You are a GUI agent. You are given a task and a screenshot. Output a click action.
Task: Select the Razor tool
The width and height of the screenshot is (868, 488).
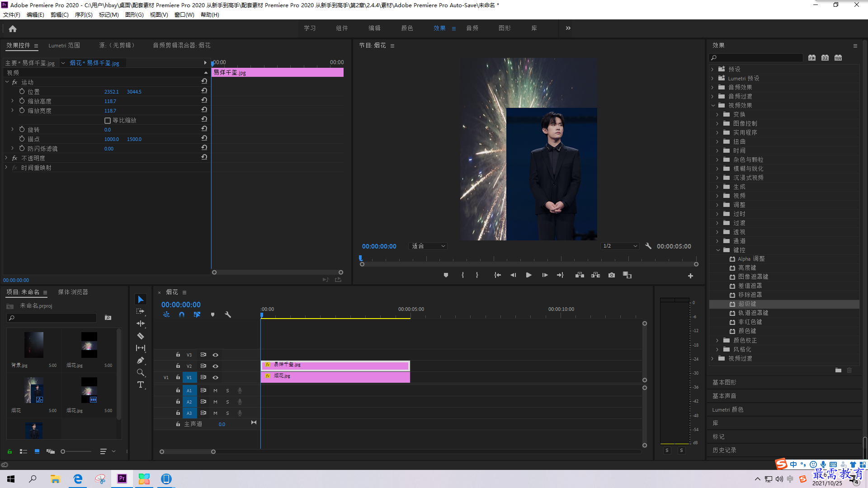point(141,336)
